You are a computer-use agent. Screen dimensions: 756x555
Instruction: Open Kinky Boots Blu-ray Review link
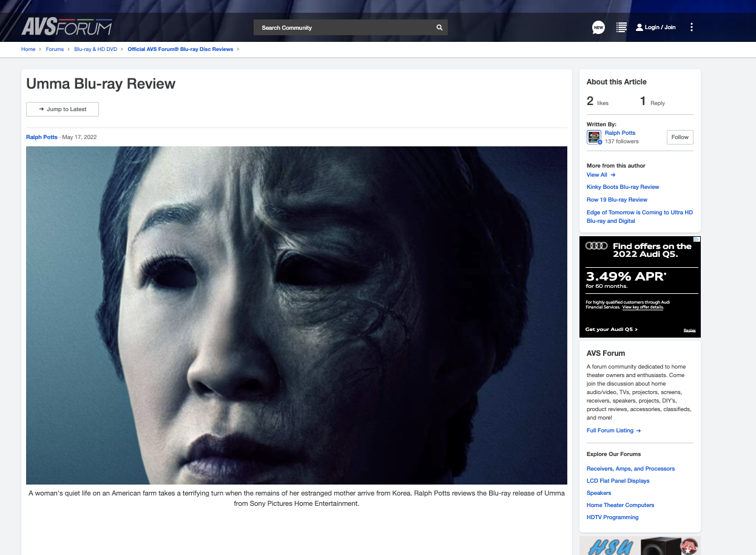[x=623, y=187]
